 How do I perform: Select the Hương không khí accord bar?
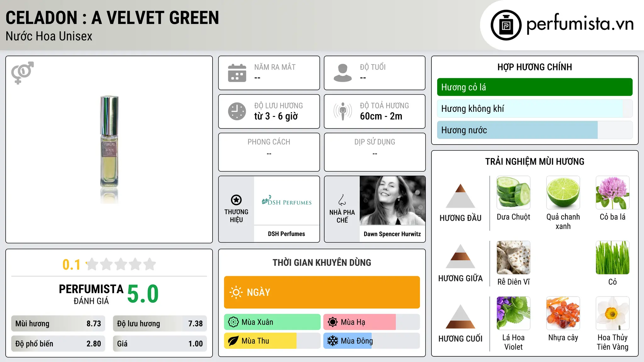(x=535, y=108)
